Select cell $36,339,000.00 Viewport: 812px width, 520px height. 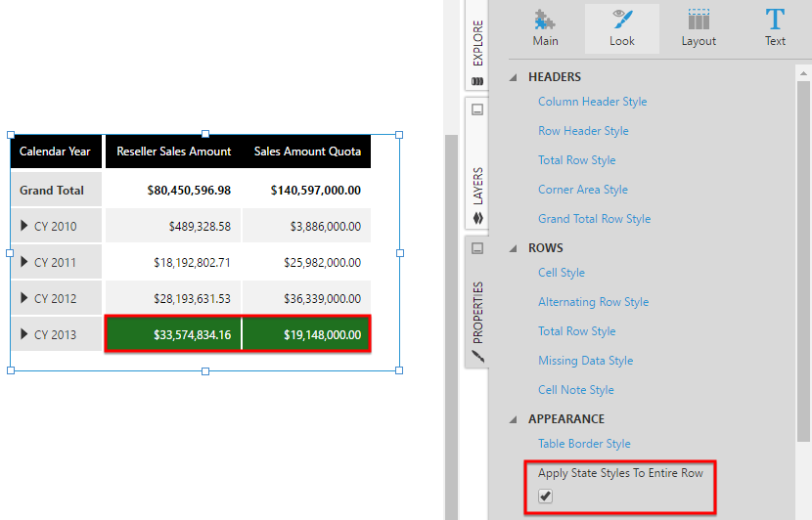[x=306, y=298]
